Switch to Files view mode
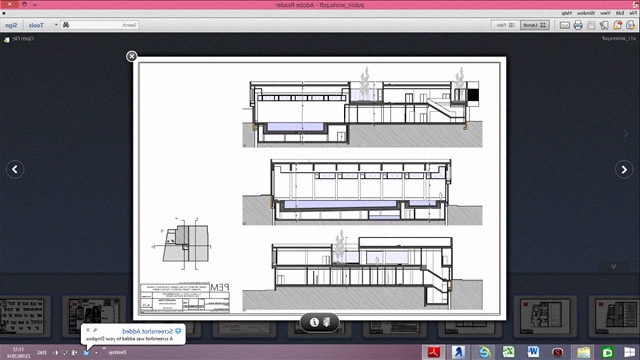Image resolution: width=640 pixels, height=360 pixels. (x=505, y=25)
